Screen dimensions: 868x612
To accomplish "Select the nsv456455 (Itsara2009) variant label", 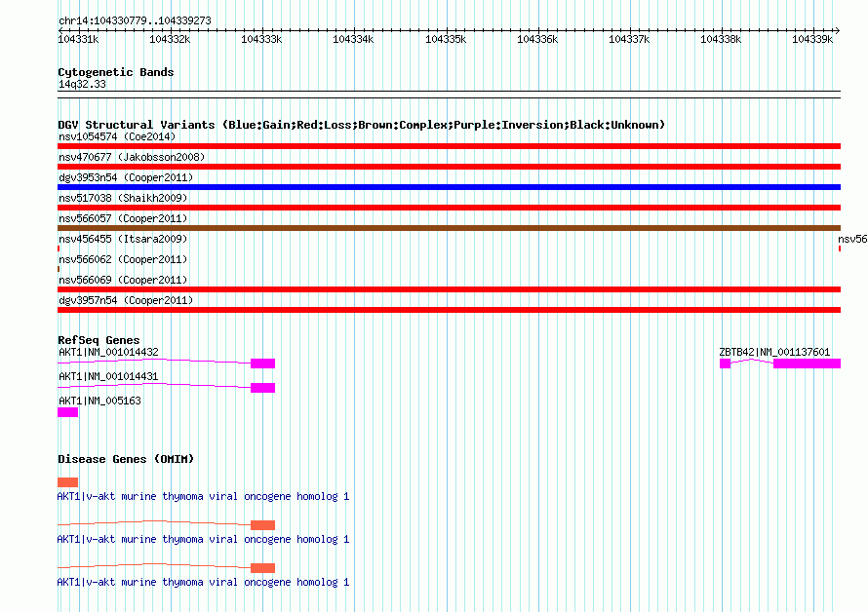I will coord(123,239).
